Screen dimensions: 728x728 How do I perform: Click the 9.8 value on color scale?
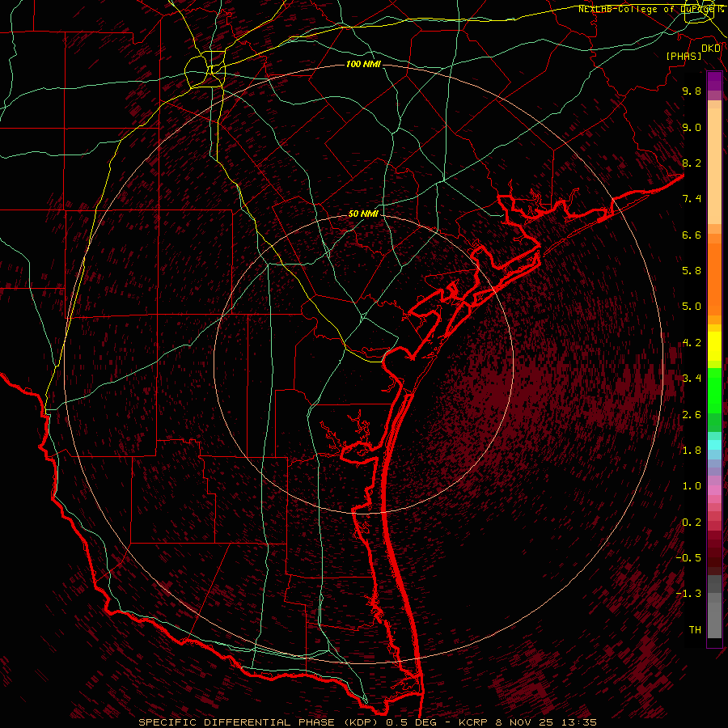click(692, 91)
